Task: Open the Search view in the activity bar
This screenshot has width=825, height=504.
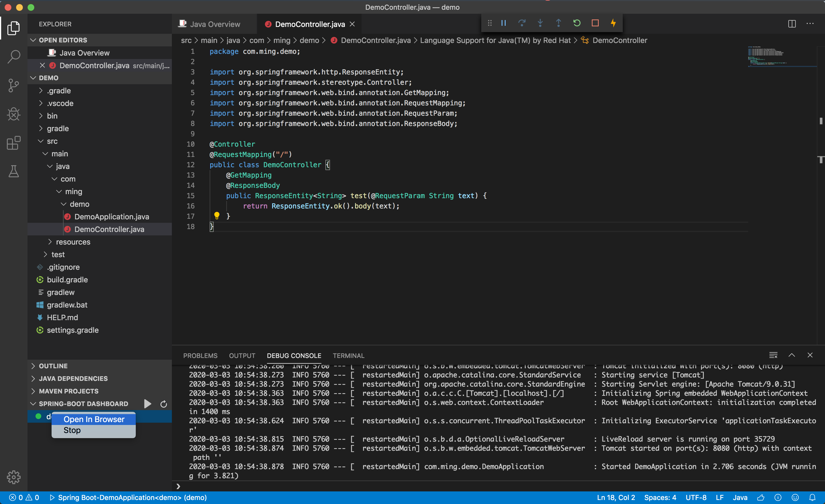Action: [13, 57]
